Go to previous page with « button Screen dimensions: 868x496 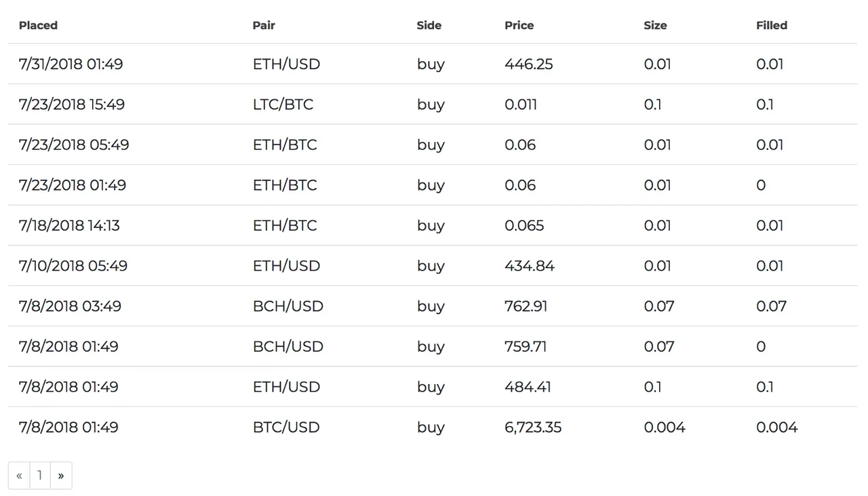click(x=19, y=476)
